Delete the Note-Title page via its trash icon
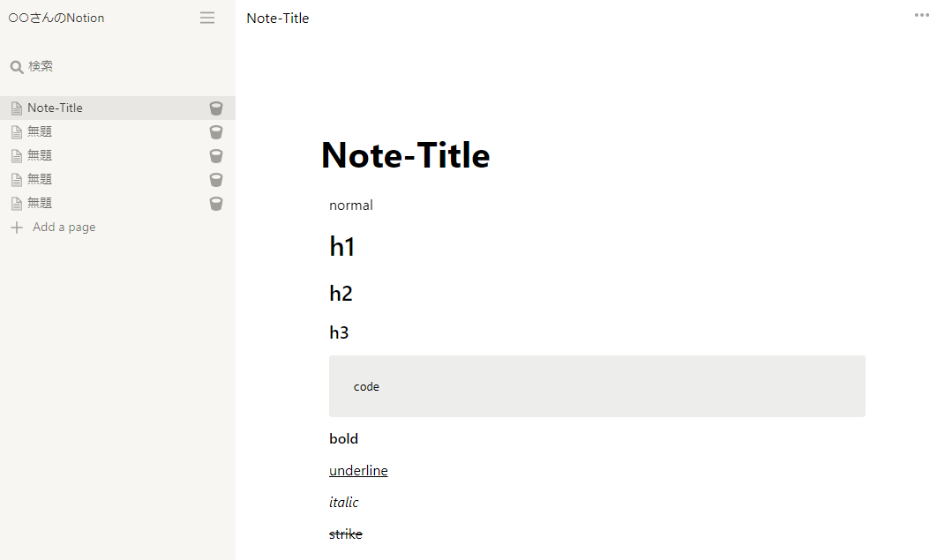Image resolution: width=945 pixels, height=560 pixels. [215, 108]
